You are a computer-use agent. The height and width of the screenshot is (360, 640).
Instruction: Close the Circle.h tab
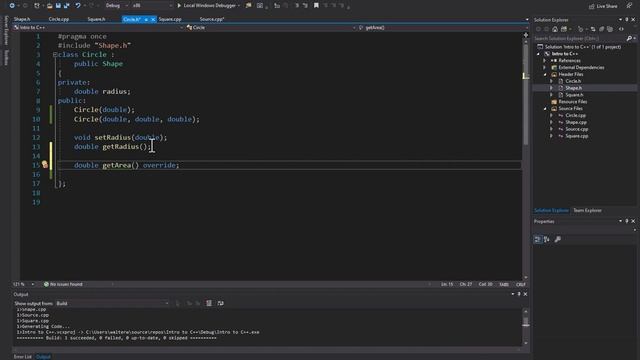tap(153, 19)
